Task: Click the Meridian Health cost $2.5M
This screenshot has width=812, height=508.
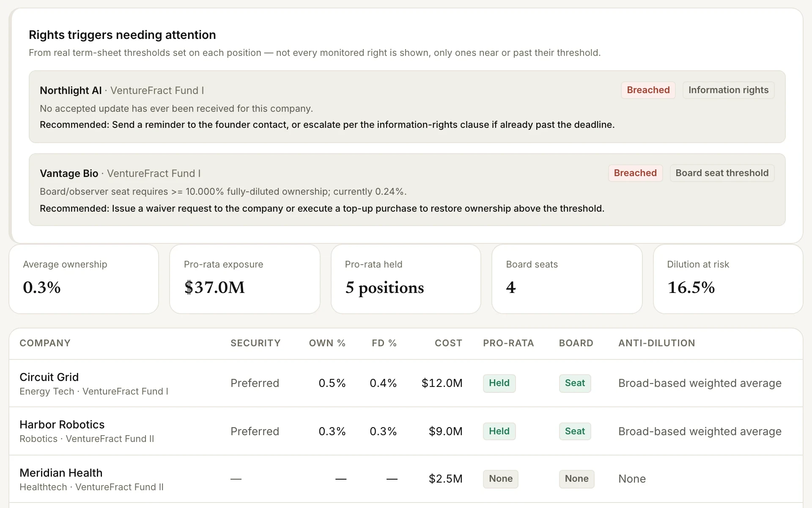Action: pos(446,479)
